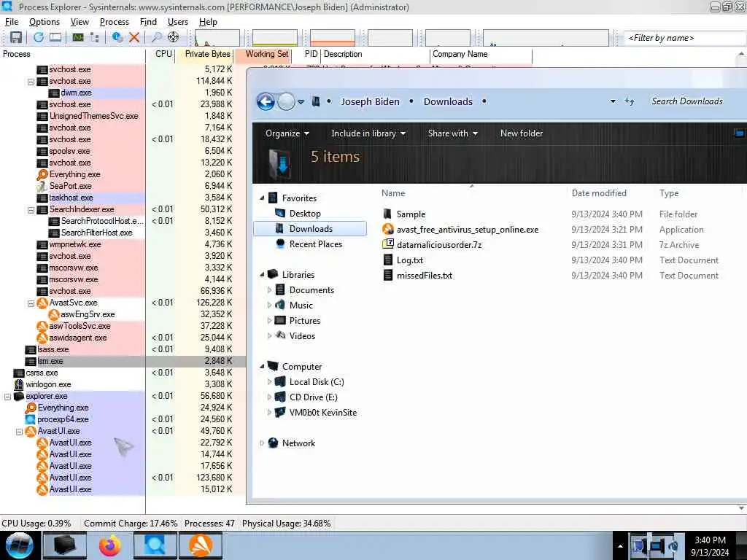This screenshot has height=560, width=747.
Task: Toggle the Show Lower Pane toolbar icon
Action: point(55,37)
